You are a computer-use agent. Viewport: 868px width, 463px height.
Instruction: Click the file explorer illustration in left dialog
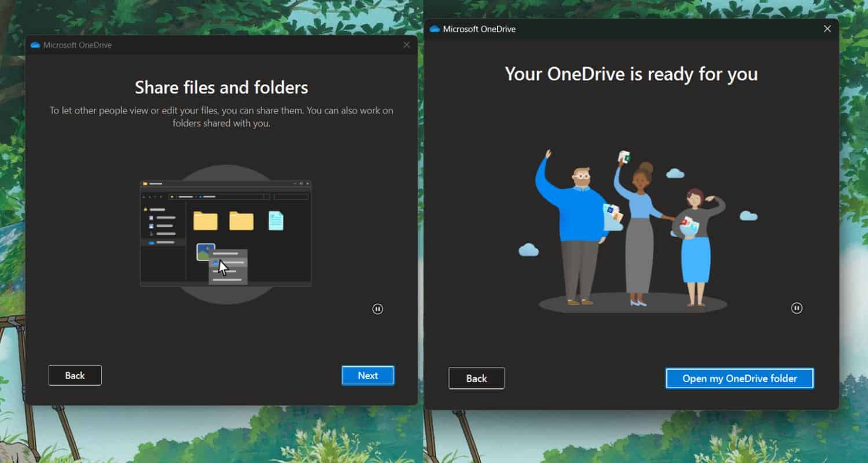tap(226, 234)
